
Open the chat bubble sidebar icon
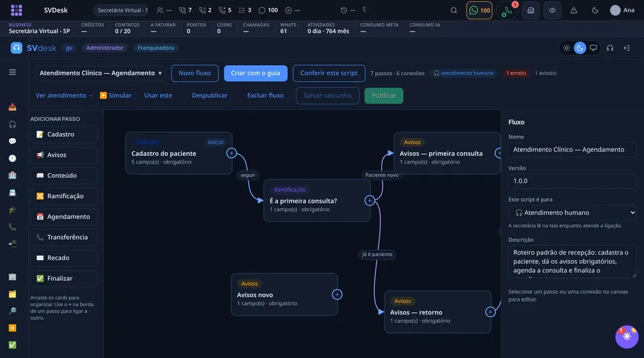pos(12,142)
